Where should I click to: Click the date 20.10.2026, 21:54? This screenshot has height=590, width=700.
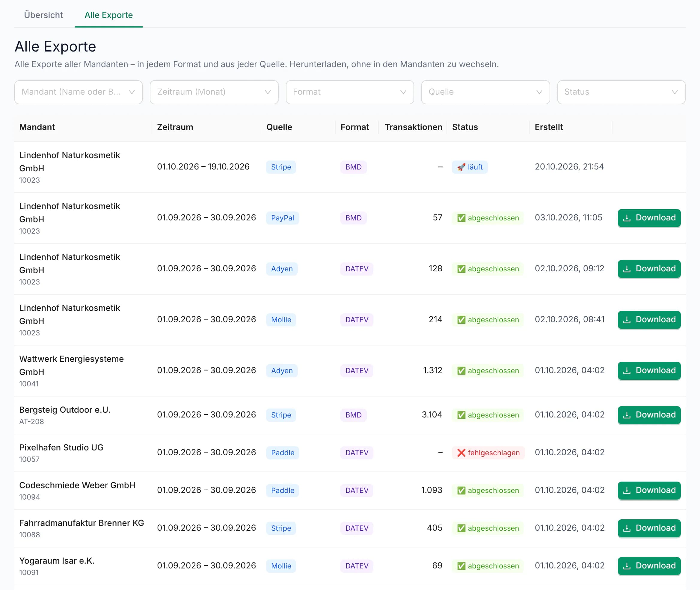569,167
